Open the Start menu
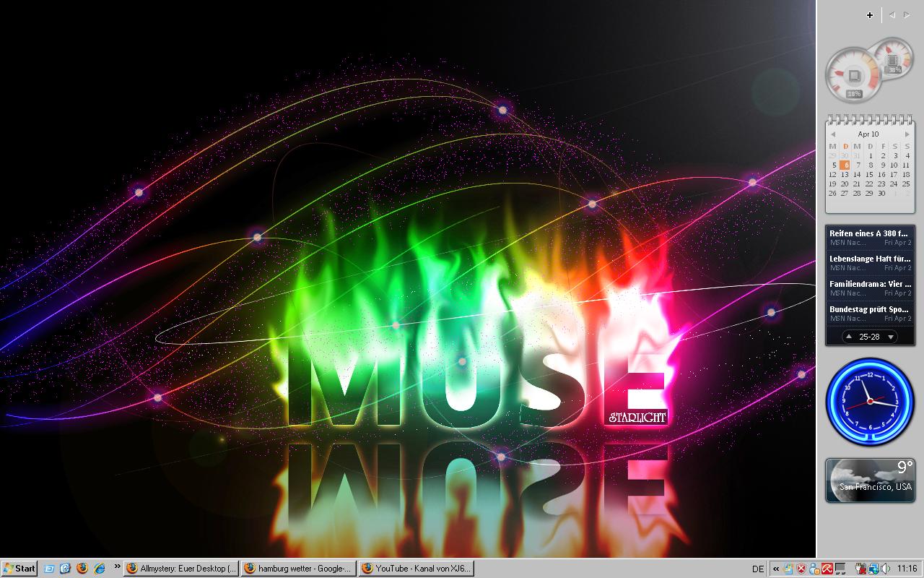The width and height of the screenshot is (924, 578). click(x=19, y=569)
